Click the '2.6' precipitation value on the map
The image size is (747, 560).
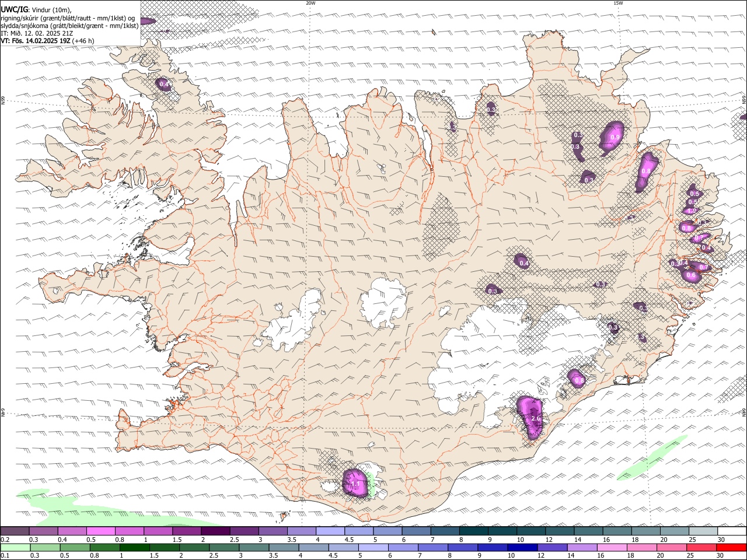(x=536, y=419)
